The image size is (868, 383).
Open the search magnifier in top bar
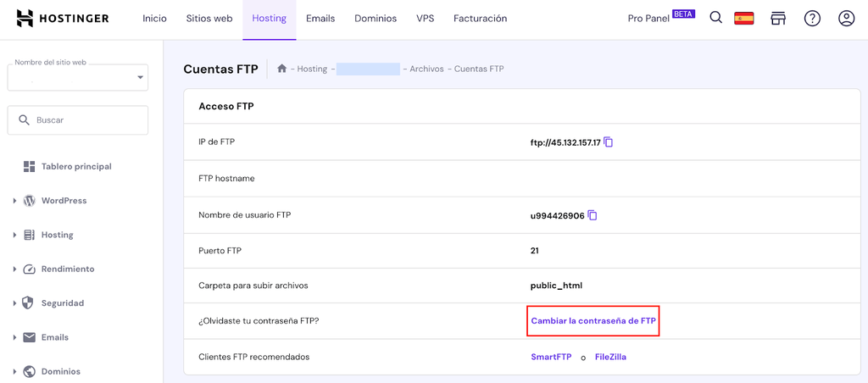tap(716, 18)
